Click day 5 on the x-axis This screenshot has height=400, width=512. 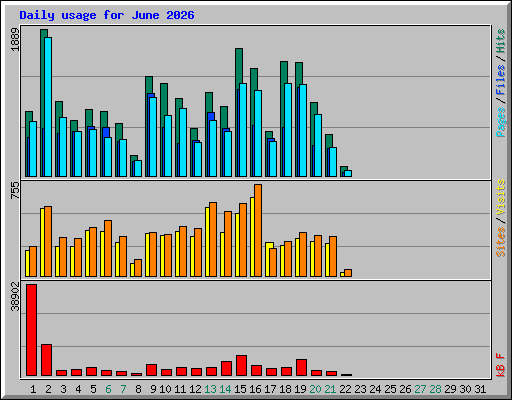pos(93,389)
